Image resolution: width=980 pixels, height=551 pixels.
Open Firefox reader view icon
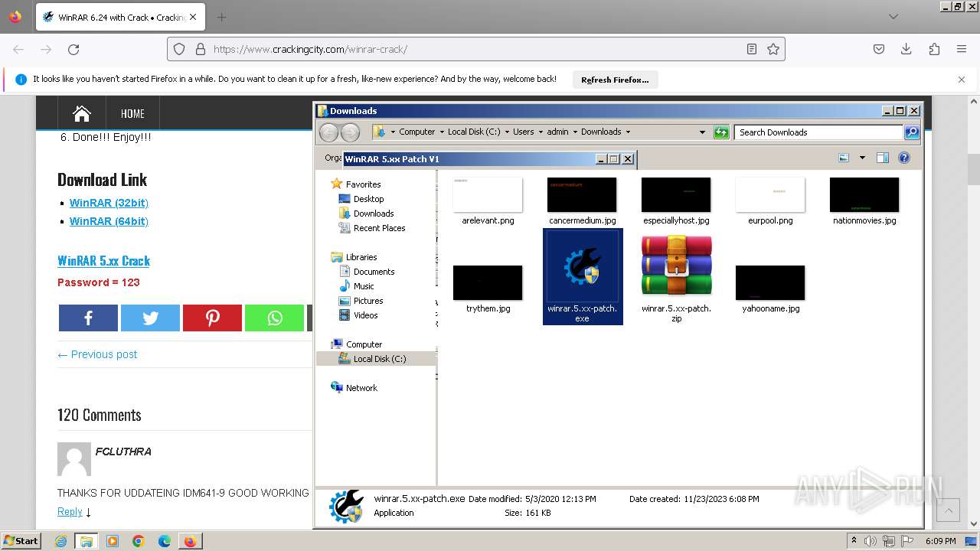coord(752,49)
